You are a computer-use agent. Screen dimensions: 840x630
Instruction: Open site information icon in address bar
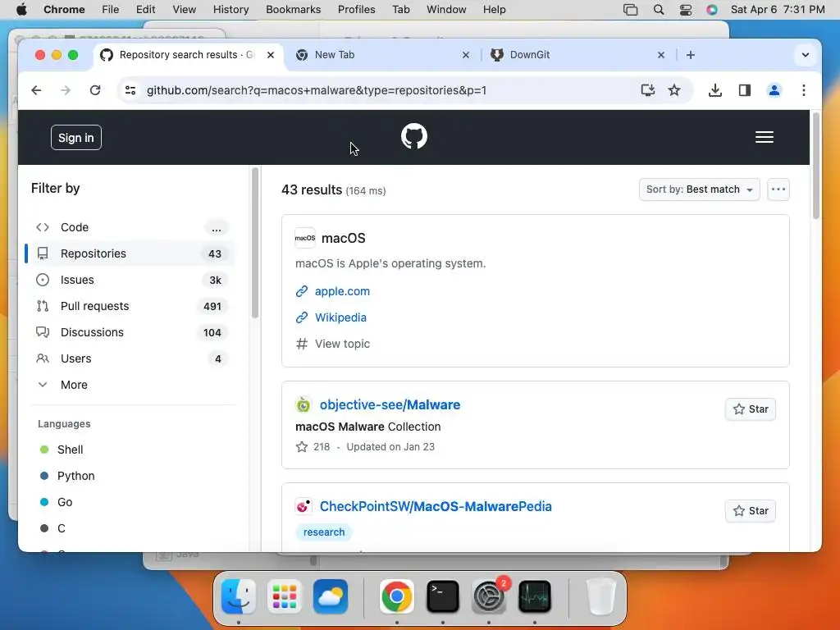pos(130,90)
